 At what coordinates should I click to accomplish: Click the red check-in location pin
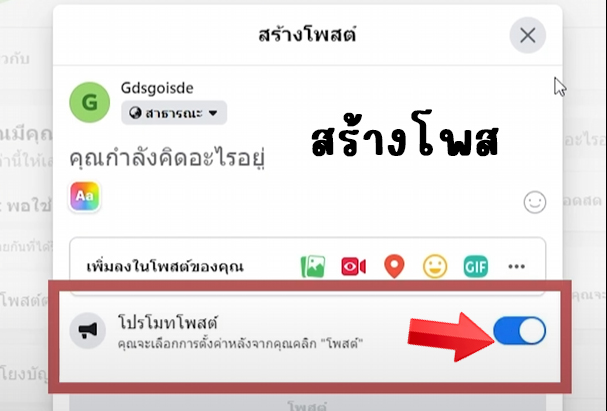pos(394,266)
